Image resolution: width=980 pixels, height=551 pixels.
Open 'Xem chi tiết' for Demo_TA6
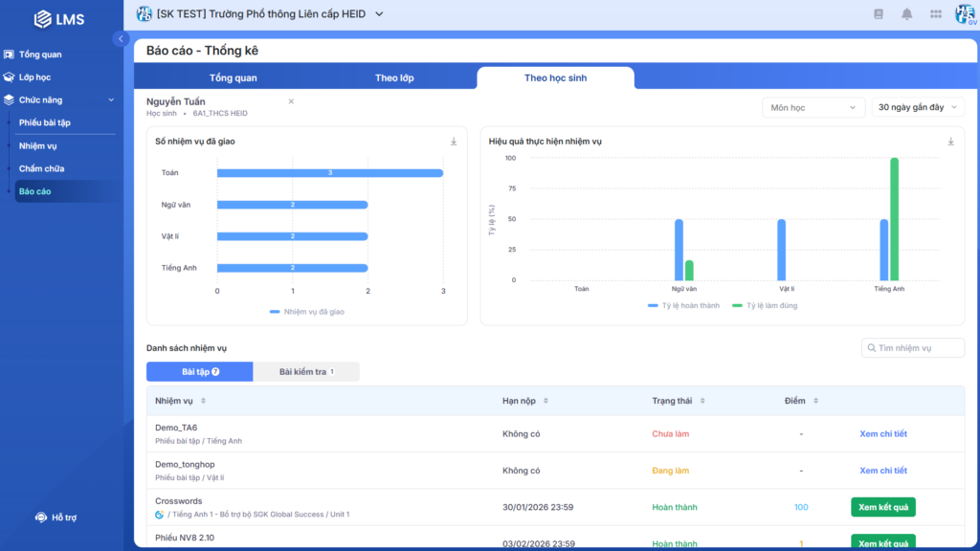pos(882,434)
